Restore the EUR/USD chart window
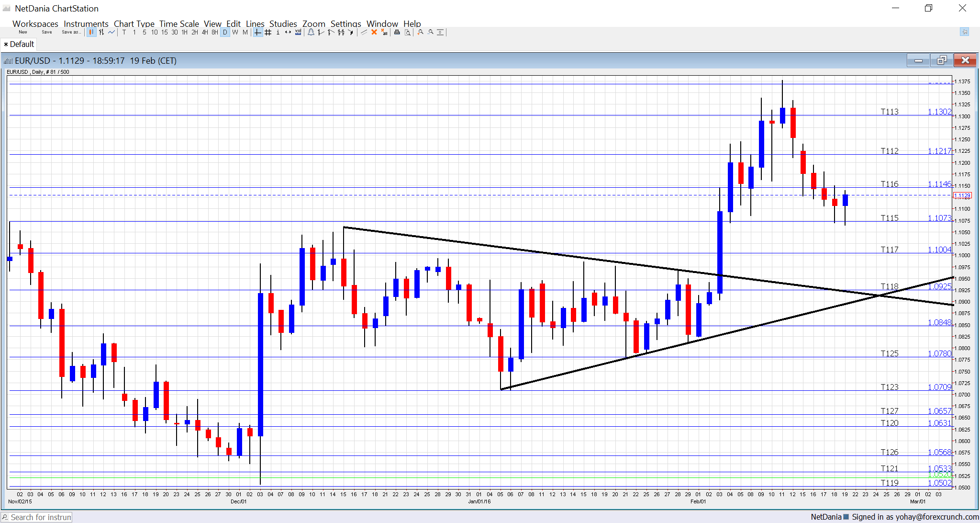980x523 pixels. tap(942, 60)
